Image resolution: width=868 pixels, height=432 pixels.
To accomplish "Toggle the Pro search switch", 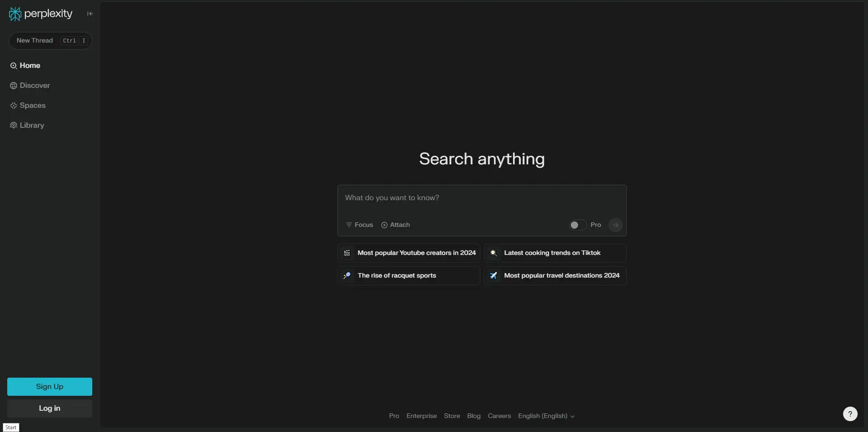I will [x=578, y=225].
